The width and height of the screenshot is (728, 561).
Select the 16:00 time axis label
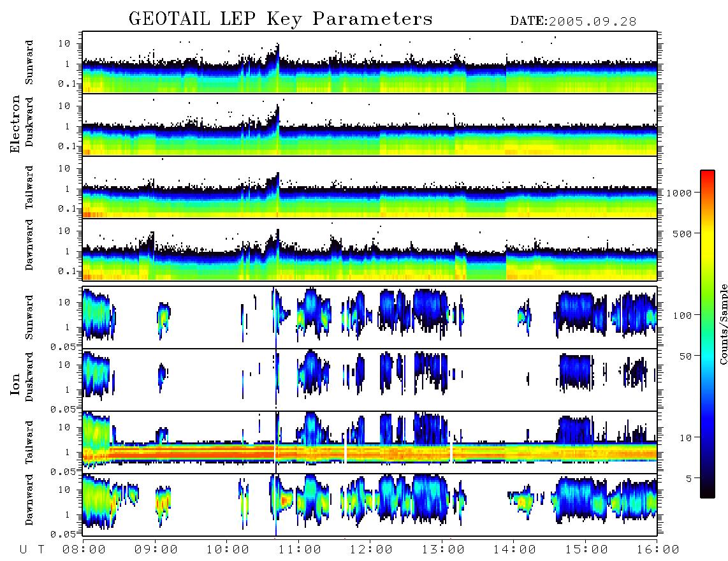(x=657, y=550)
